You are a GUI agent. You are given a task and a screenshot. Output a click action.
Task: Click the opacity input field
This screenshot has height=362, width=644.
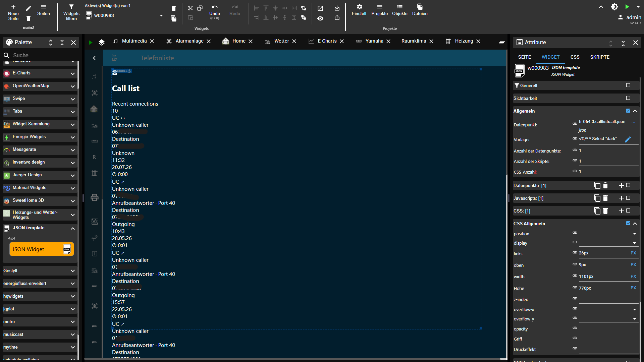point(608,329)
